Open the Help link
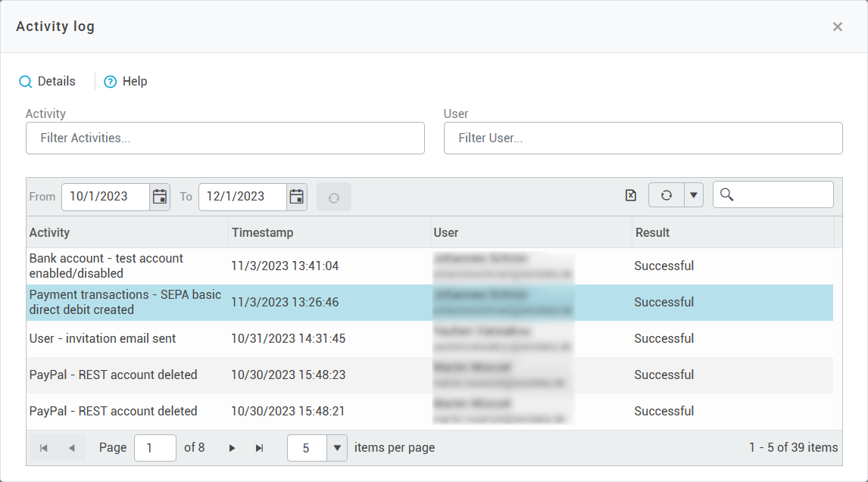 126,82
